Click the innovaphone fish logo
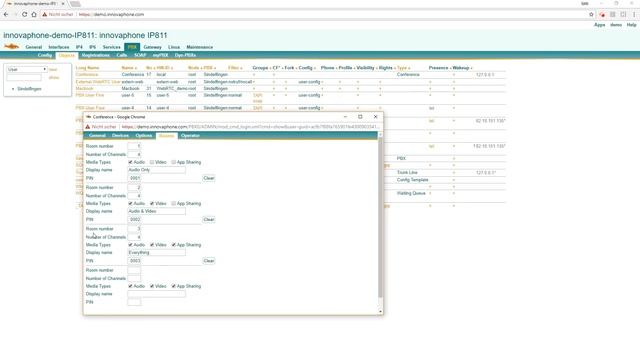Image resolution: width=640 pixels, height=360 pixels. 11,47
